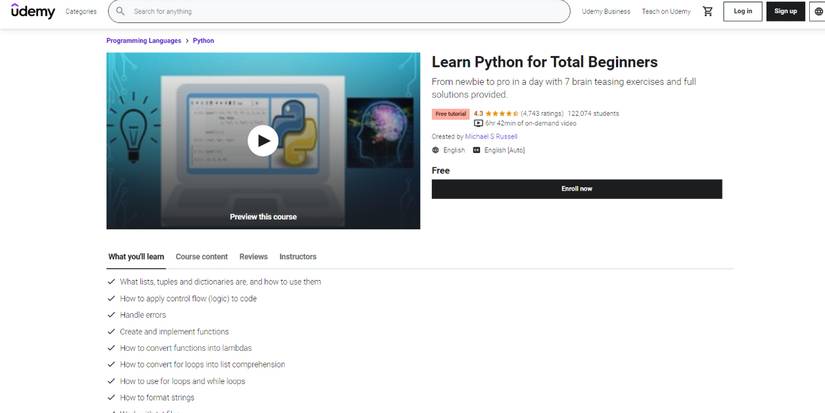Click the (4,743 ratings) text

click(542, 114)
